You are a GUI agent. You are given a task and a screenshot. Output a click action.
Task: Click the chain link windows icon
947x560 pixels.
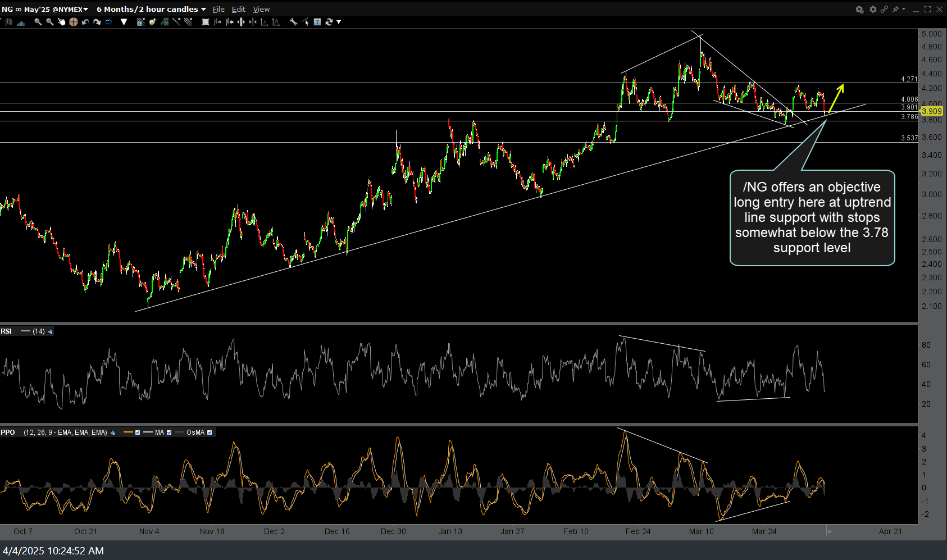click(884, 9)
